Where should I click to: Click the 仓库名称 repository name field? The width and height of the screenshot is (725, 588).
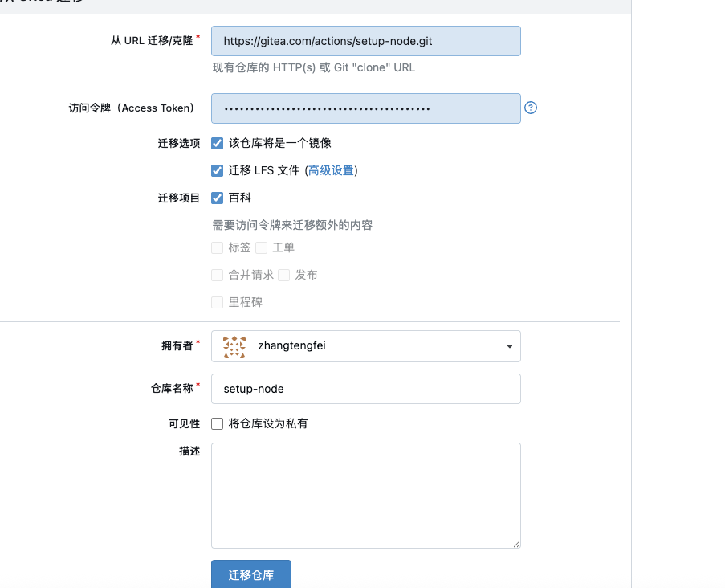pyautogui.click(x=365, y=388)
